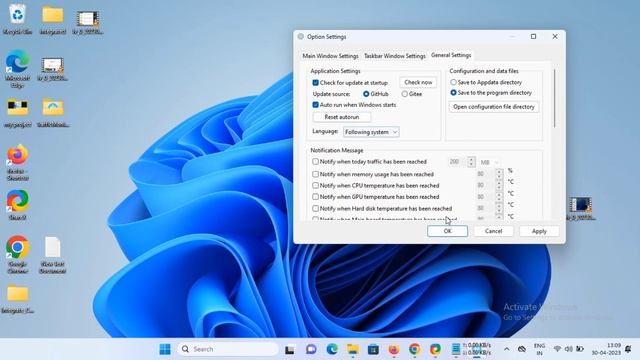Click the GPU temperature value spinner
This screenshot has height=360, width=640.
[x=499, y=197]
